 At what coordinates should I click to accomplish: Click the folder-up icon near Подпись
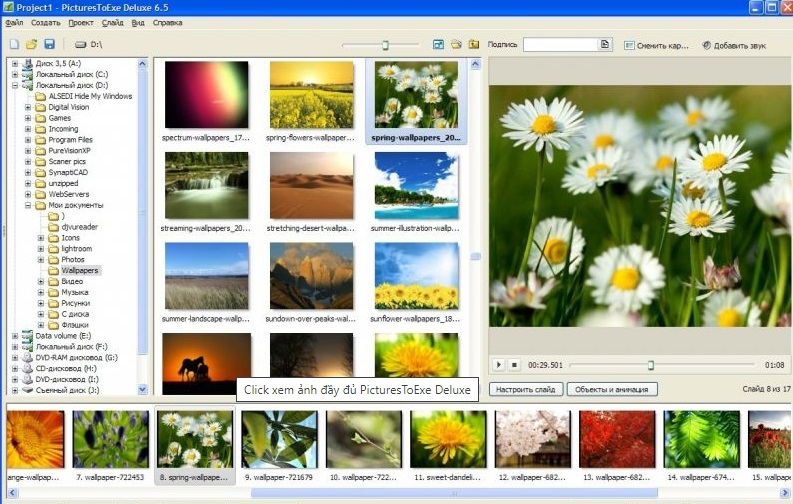click(x=474, y=44)
